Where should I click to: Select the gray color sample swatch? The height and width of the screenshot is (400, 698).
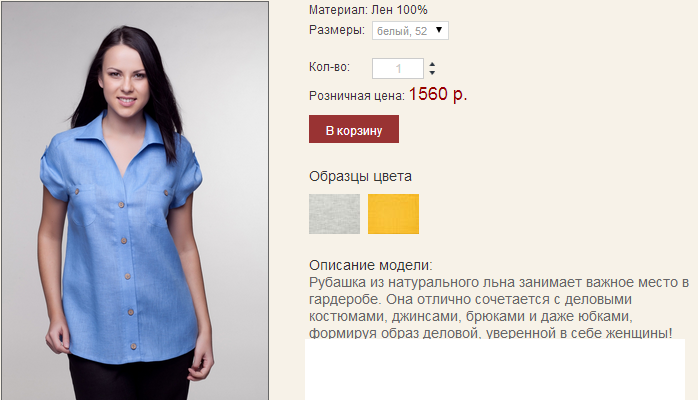coord(334,214)
